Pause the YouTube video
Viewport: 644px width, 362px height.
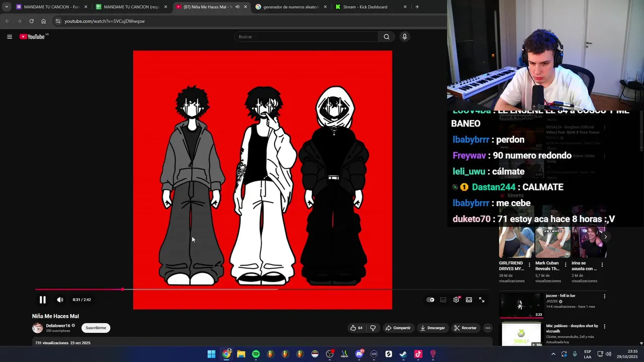43,300
